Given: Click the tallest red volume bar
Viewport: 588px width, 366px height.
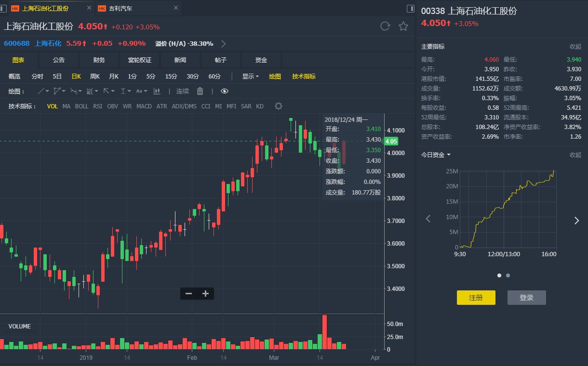Looking at the screenshot, I should point(325,331).
